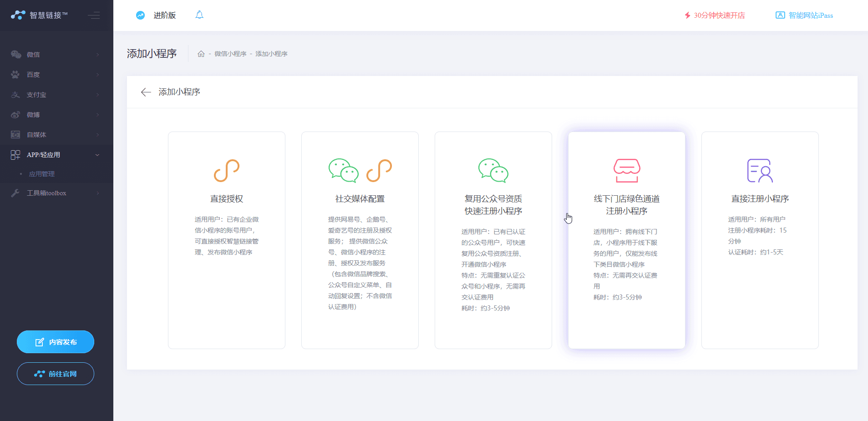This screenshot has width=868, height=421.
Task: Click the 工具箱toolbox menu label
Action: pyautogui.click(x=46, y=193)
